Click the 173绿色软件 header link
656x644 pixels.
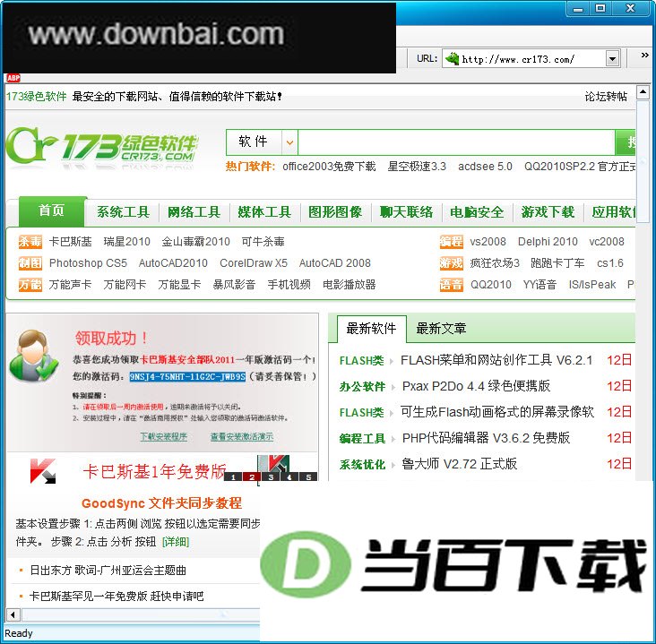tap(37, 97)
